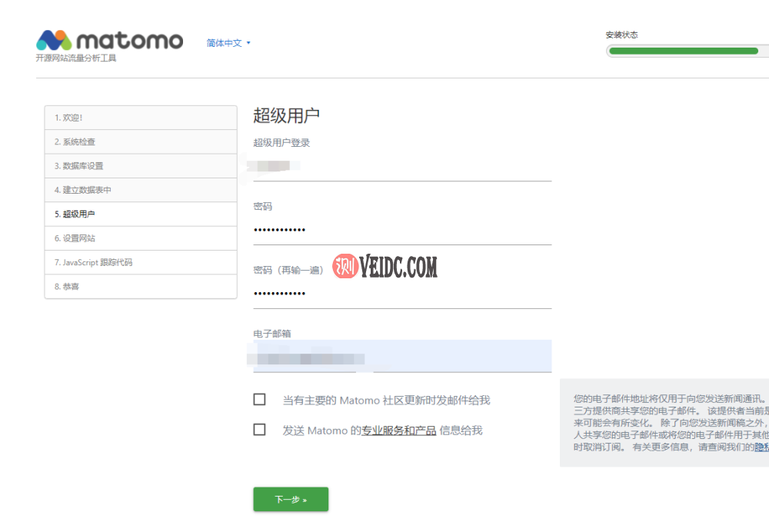The width and height of the screenshot is (769, 532).
Task: Open the 专业服务和产品 link
Action: point(398,431)
